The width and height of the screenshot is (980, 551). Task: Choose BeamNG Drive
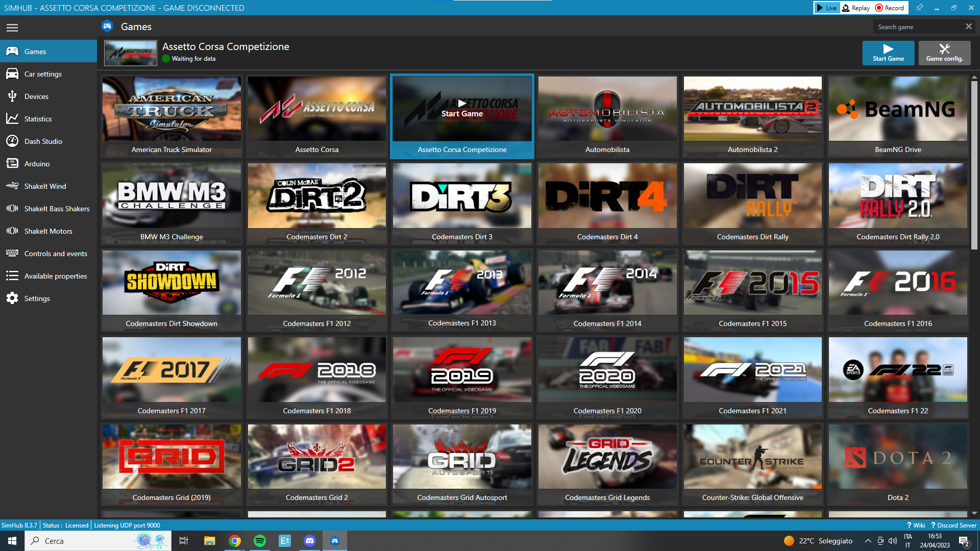coord(898,116)
